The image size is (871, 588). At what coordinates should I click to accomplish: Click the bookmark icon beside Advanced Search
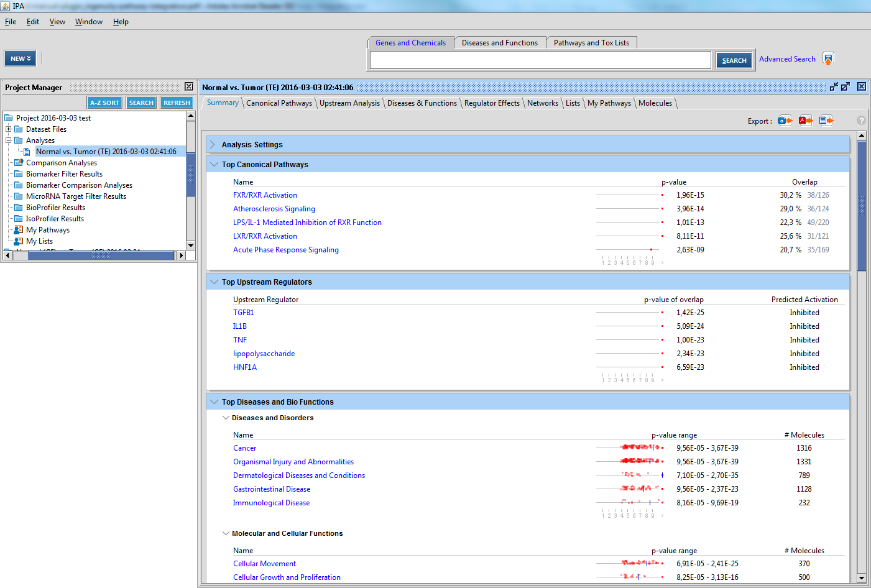click(x=828, y=59)
